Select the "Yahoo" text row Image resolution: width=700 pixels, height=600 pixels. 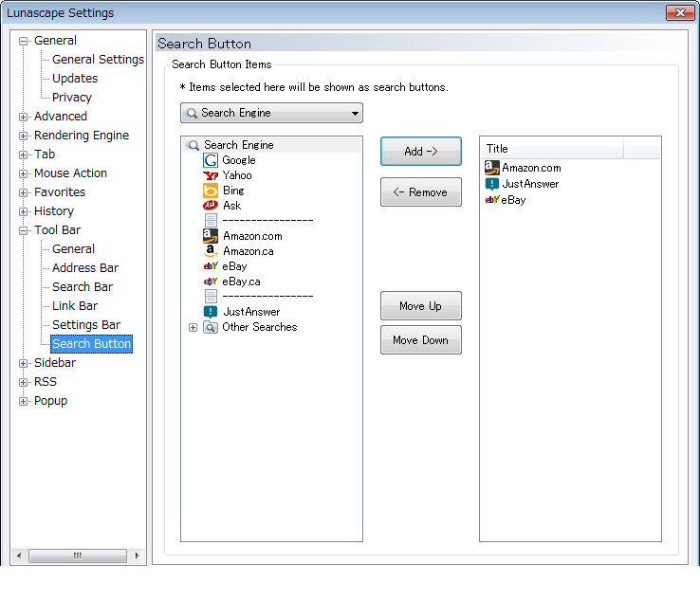tap(237, 175)
